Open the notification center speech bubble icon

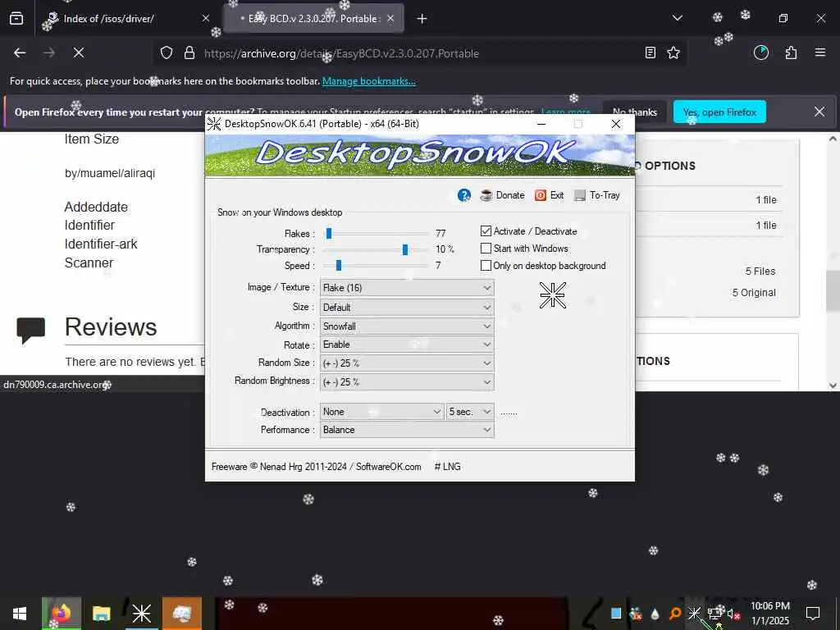(x=813, y=613)
